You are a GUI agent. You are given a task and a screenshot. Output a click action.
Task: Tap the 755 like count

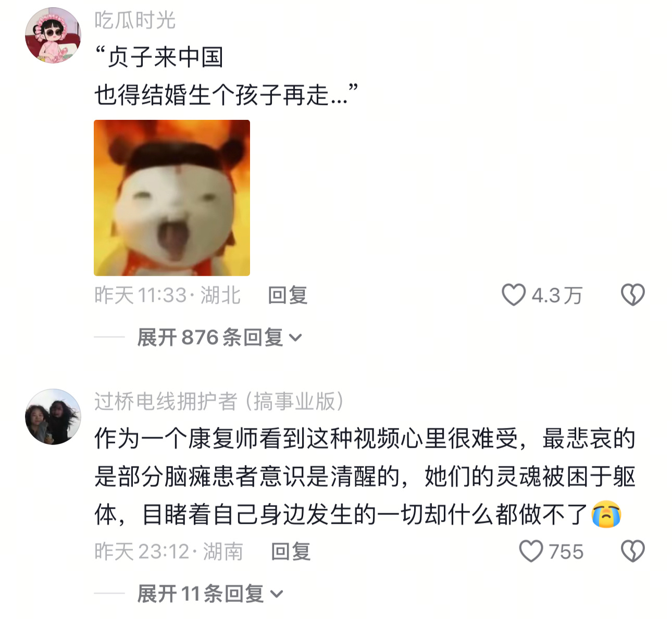pyautogui.click(x=566, y=552)
